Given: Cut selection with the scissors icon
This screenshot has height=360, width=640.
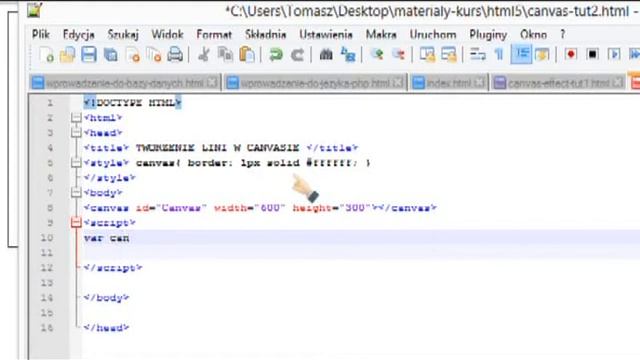Looking at the screenshot, I should click(204, 54).
